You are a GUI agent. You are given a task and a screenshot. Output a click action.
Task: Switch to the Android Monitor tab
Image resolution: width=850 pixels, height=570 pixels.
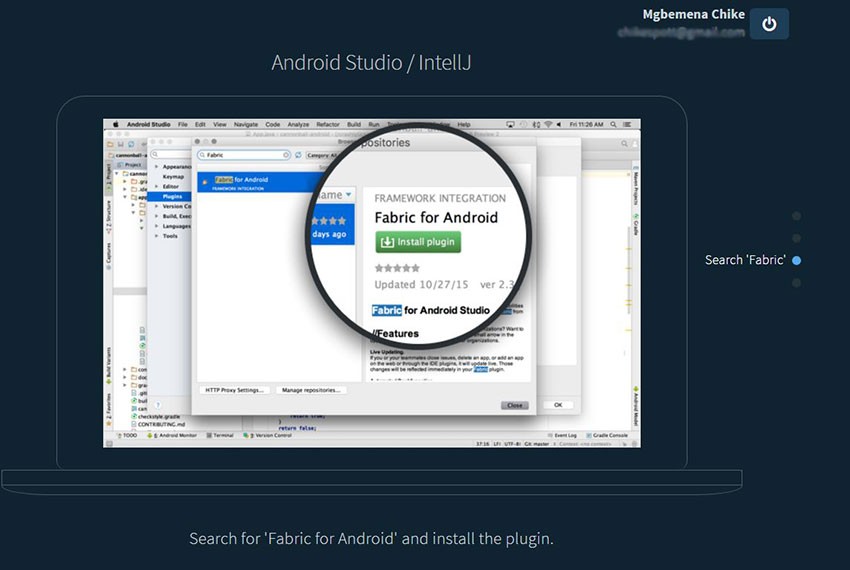tap(172, 435)
